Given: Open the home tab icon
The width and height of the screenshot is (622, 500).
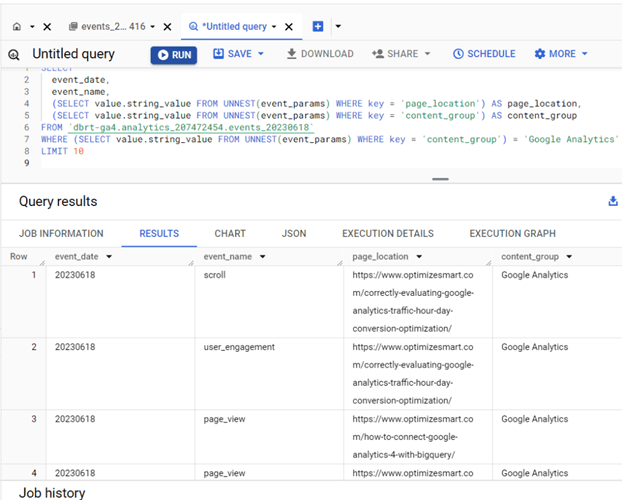Looking at the screenshot, I should click(x=17, y=27).
